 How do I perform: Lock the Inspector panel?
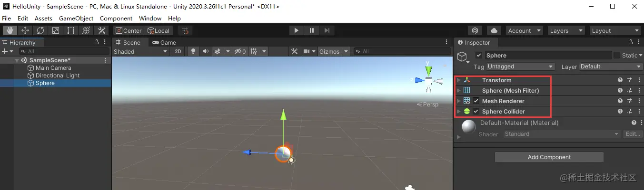click(631, 42)
